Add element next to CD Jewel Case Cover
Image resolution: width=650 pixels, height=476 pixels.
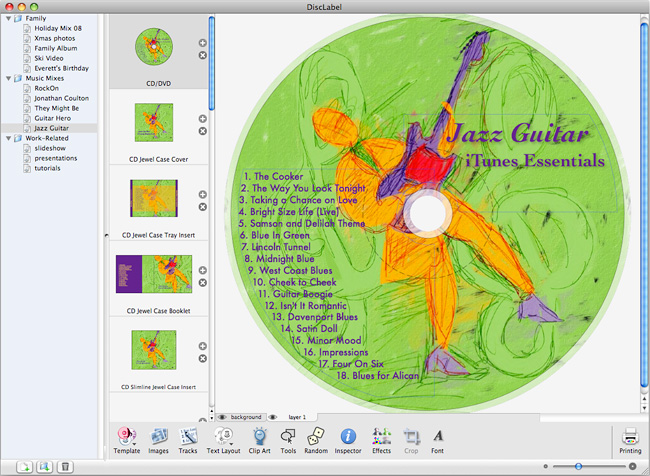[202, 119]
